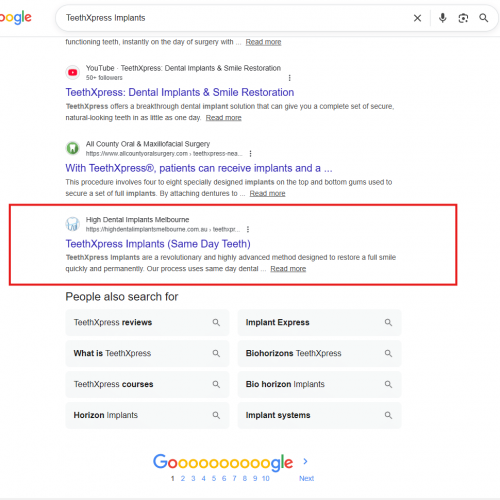Search for TeethXpress courses suggestion
500x500 pixels.
pos(147,384)
